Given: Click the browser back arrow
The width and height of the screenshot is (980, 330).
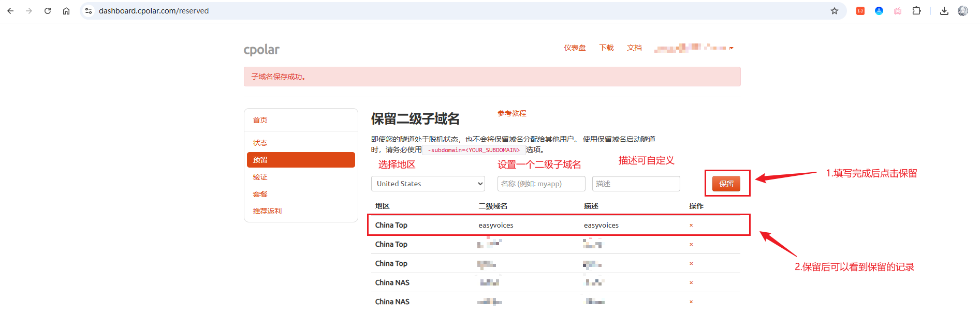Looking at the screenshot, I should tap(10, 11).
